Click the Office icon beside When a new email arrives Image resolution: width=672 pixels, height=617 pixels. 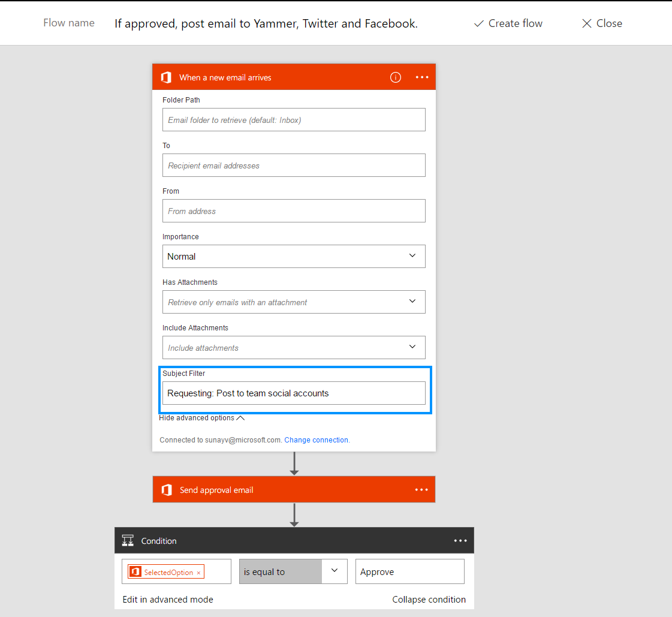(166, 77)
